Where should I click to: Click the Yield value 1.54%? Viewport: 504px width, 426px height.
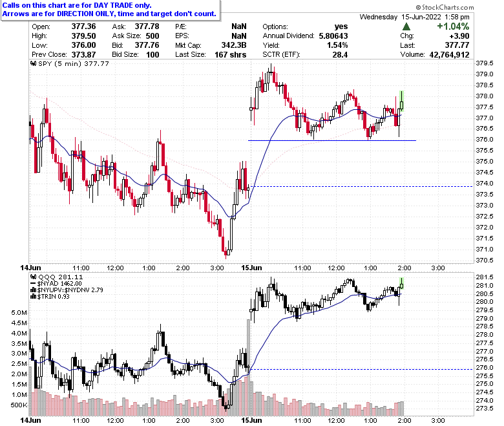coord(337,45)
